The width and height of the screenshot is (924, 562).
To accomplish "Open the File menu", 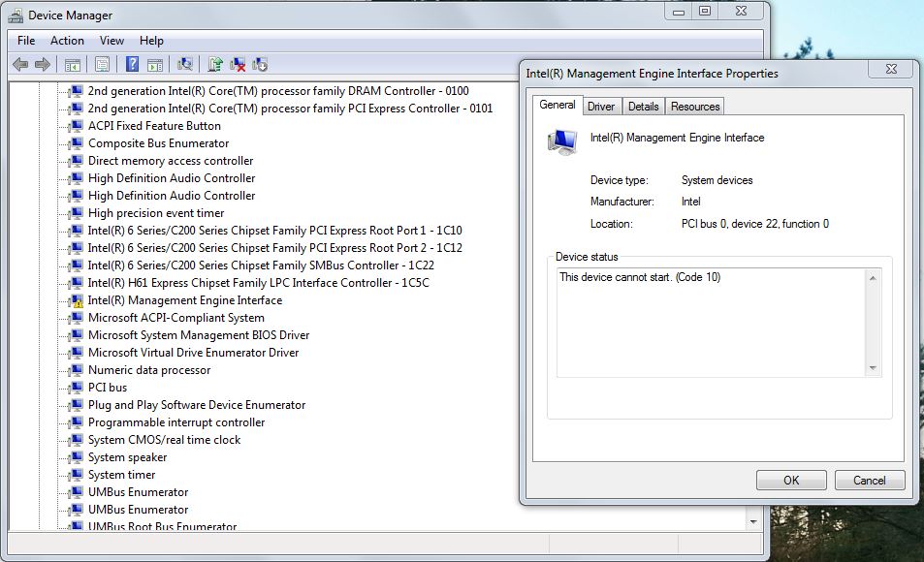I will coord(26,41).
